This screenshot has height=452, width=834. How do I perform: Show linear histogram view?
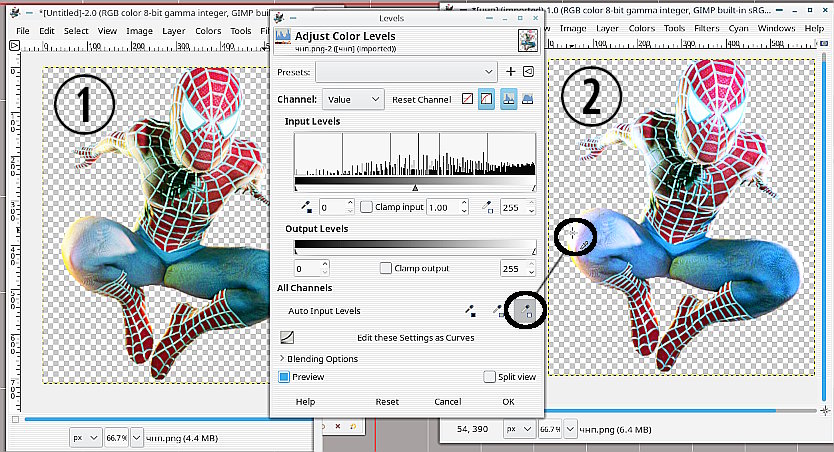point(508,99)
